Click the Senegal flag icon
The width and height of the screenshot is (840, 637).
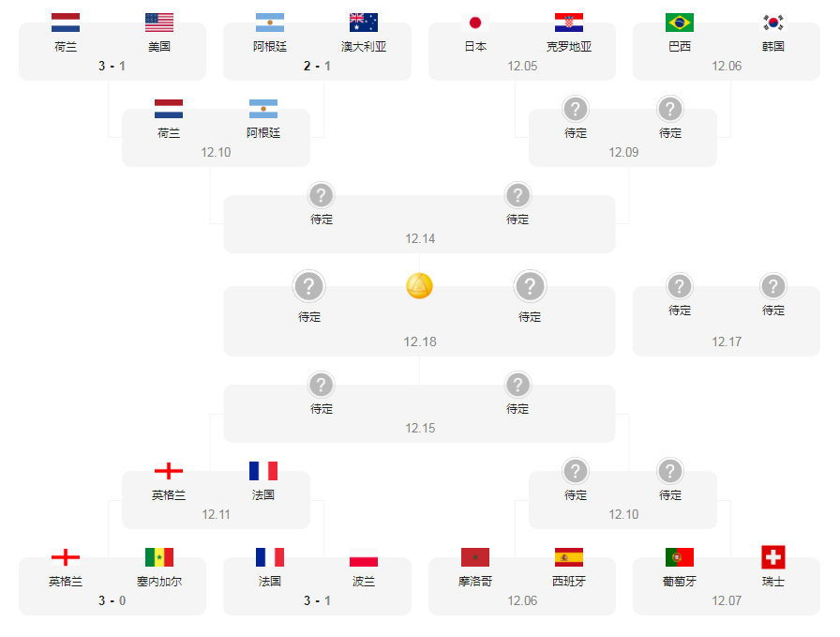pos(159,557)
